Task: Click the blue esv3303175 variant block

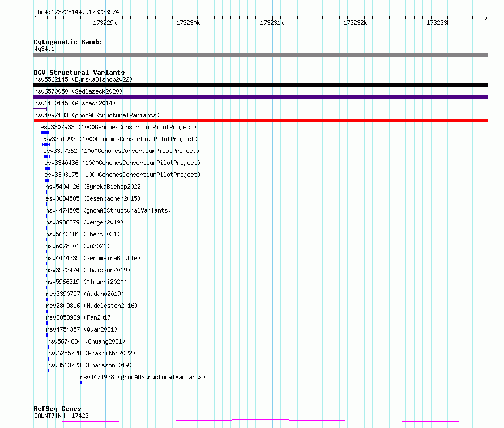Action: pos(46,180)
